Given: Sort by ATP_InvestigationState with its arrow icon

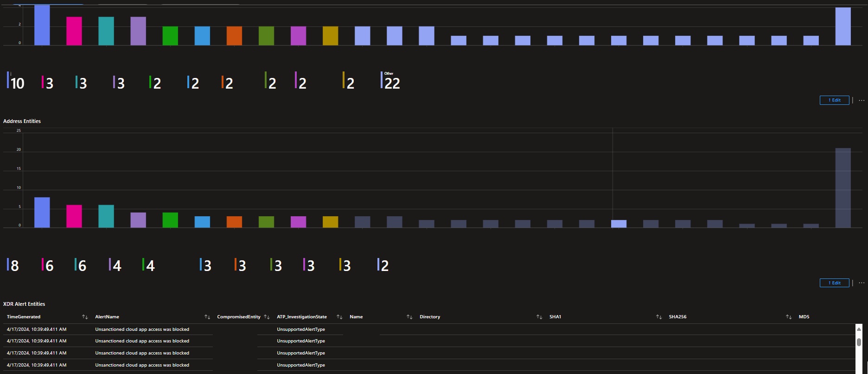Looking at the screenshot, I should [339, 317].
